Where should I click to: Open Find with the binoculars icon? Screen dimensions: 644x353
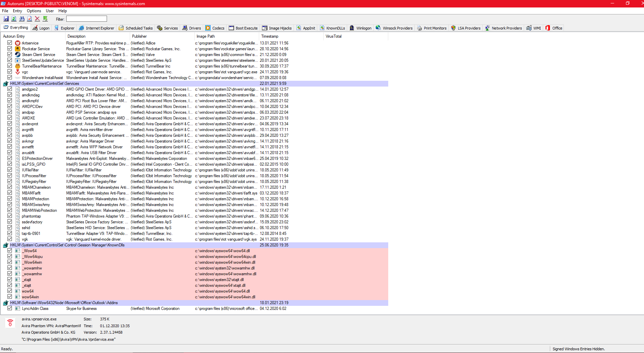[22, 19]
